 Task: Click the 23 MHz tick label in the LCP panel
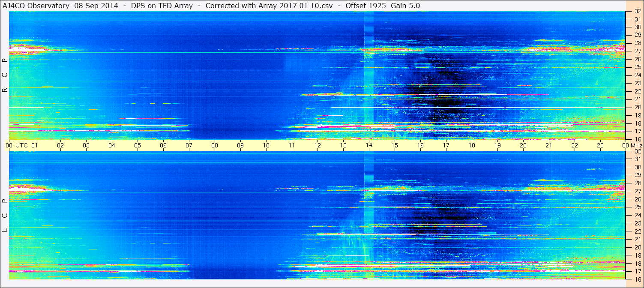[637, 223]
